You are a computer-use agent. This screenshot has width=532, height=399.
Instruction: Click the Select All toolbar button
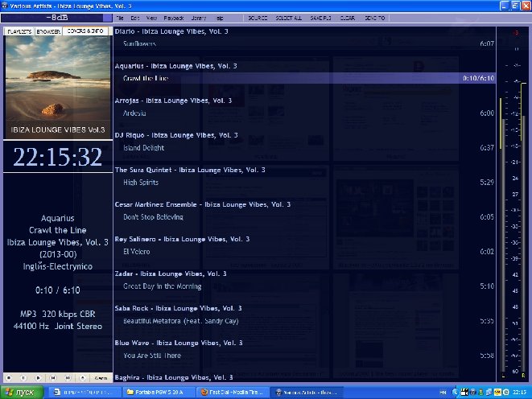tap(288, 18)
